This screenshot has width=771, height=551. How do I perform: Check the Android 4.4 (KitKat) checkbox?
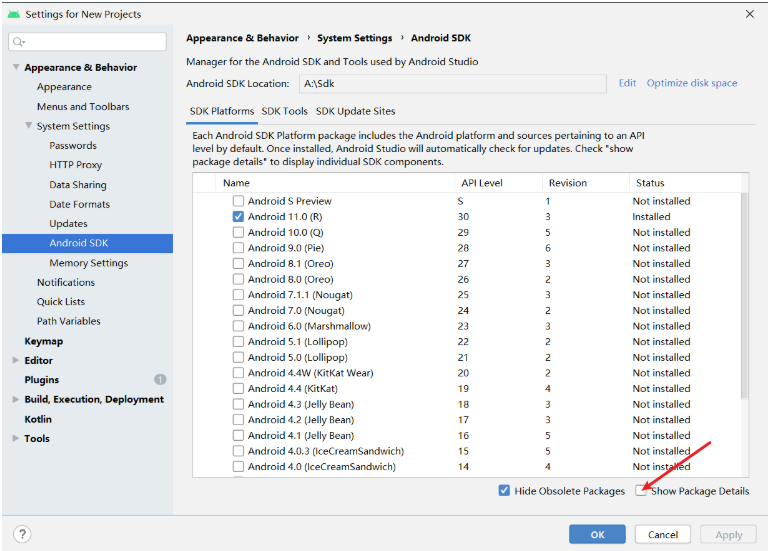[238, 388]
